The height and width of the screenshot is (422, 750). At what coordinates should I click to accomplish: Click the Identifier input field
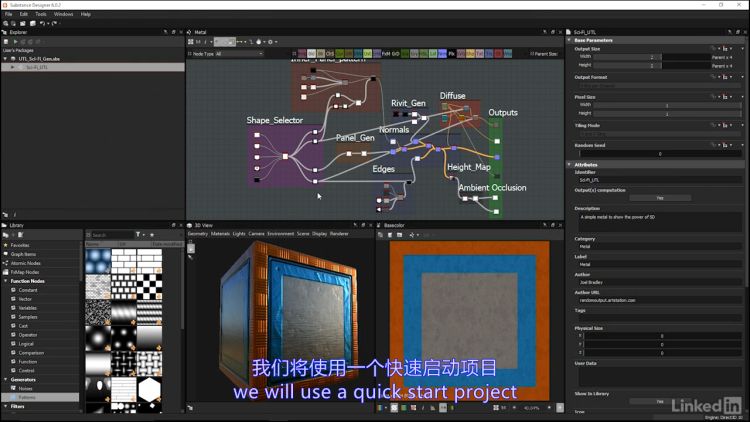click(660, 180)
